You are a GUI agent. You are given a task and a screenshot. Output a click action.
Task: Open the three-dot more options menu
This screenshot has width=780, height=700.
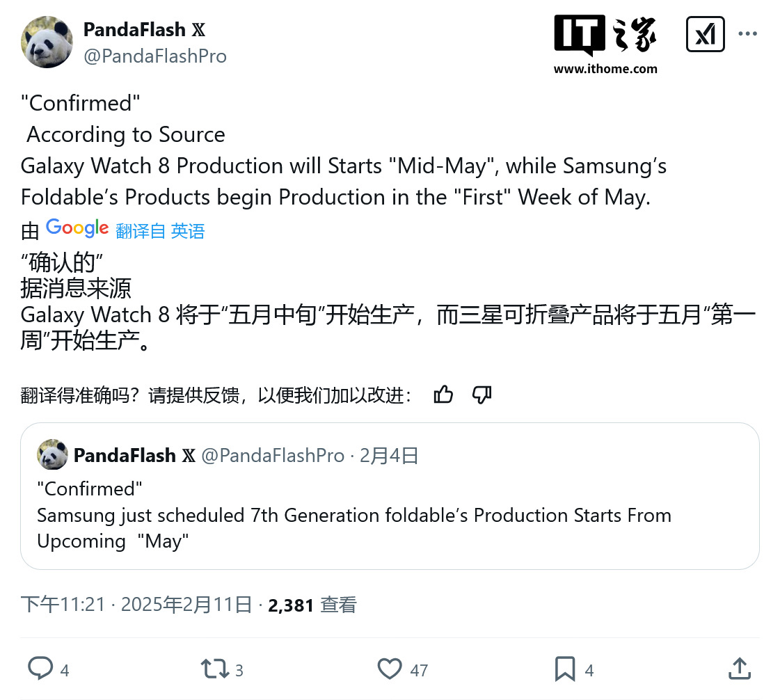[x=747, y=34]
